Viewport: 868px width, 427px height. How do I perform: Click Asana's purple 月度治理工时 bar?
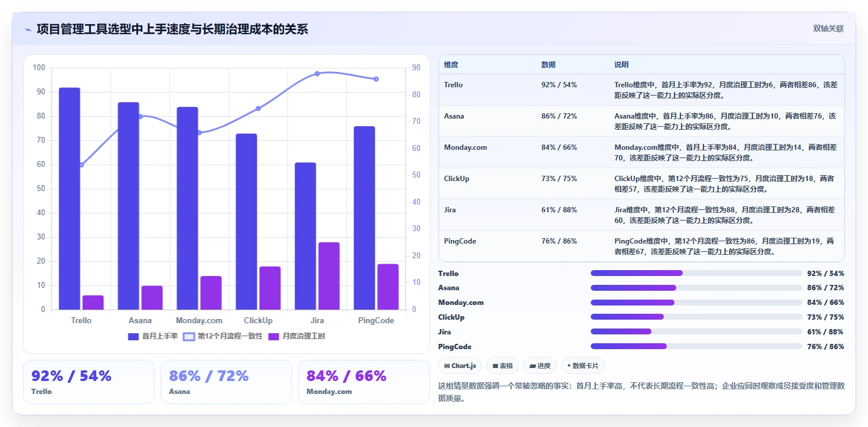point(152,298)
